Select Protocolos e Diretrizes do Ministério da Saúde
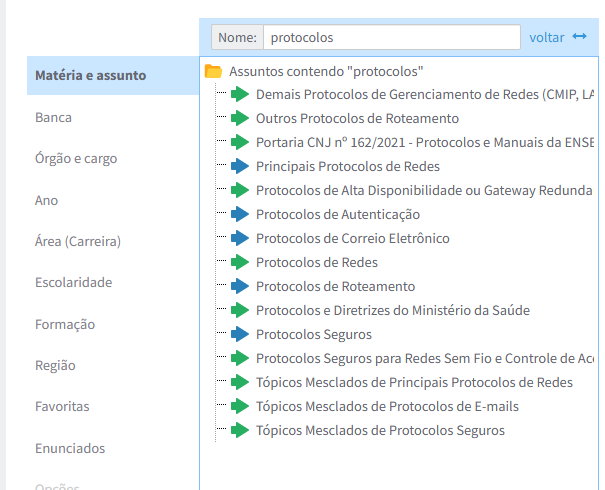The width and height of the screenshot is (605, 490). tap(393, 310)
